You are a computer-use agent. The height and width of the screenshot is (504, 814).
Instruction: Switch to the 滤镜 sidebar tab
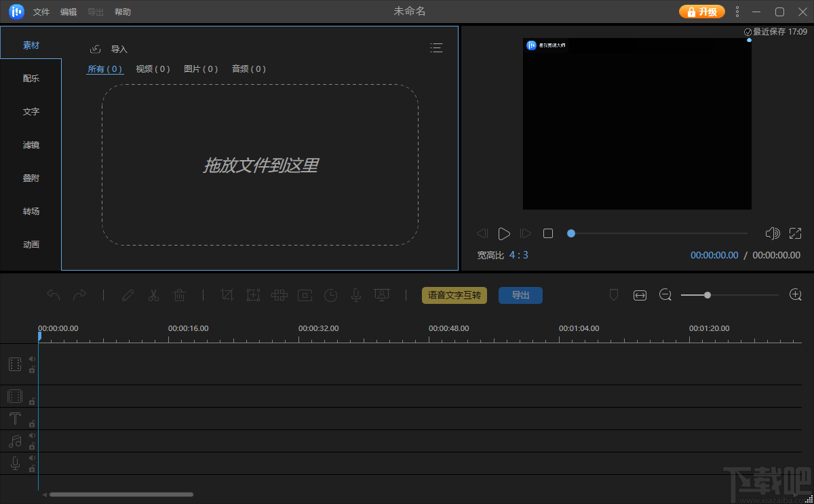coord(31,144)
